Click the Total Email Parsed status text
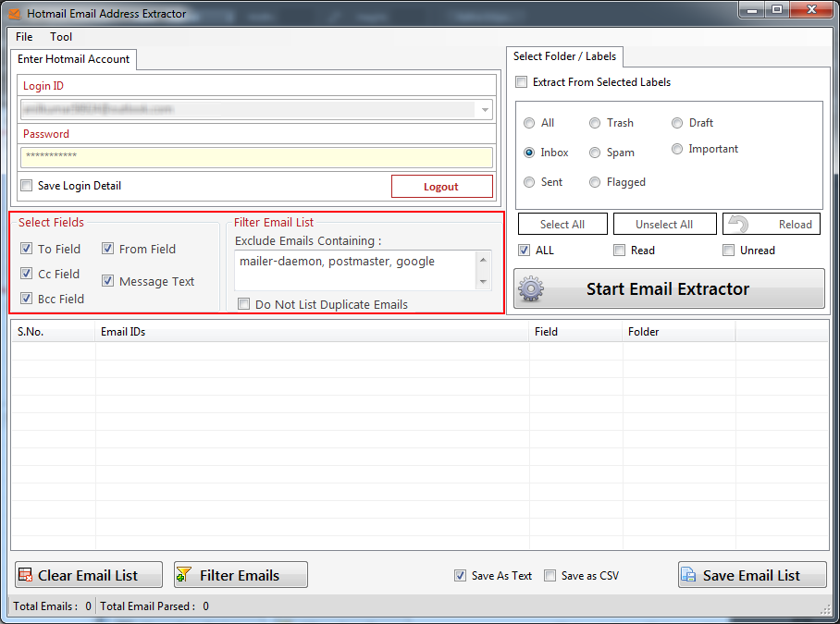 [154, 606]
